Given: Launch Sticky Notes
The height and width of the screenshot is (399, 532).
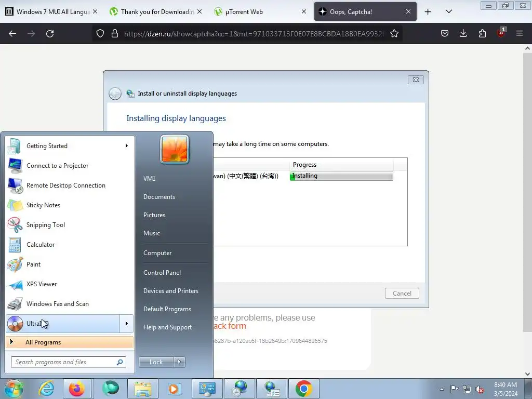Looking at the screenshot, I should [70, 205].
